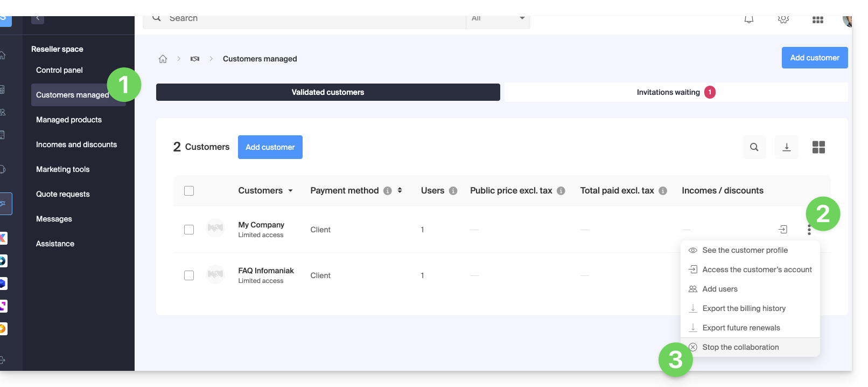Expand the Customers column sort dropdown
The height and width of the screenshot is (387, 868).
pyautogui.click(x=291, y=191)
